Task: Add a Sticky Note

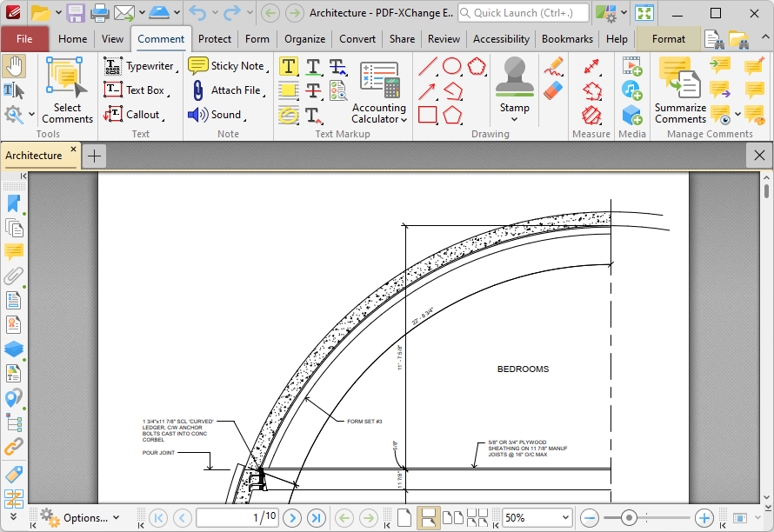Action: pyautogui.click(x=228, y=66)
